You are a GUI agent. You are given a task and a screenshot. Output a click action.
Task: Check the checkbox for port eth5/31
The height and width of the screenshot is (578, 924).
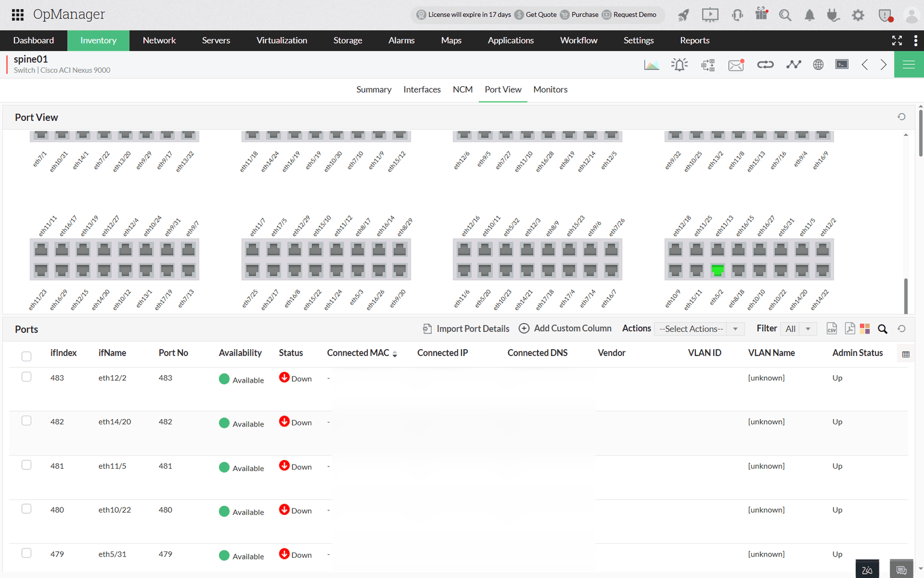[x=27, y=553]
